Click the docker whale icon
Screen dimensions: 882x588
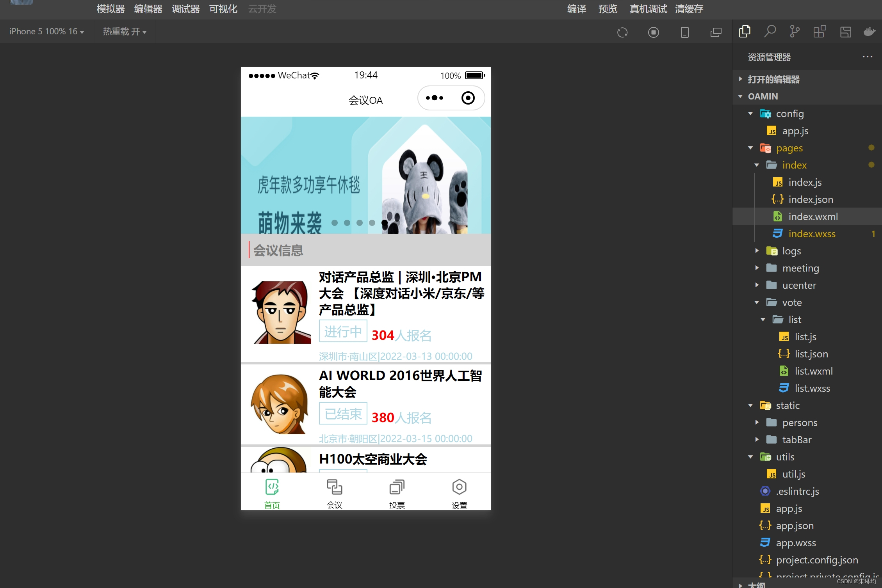tap(869, 32)
